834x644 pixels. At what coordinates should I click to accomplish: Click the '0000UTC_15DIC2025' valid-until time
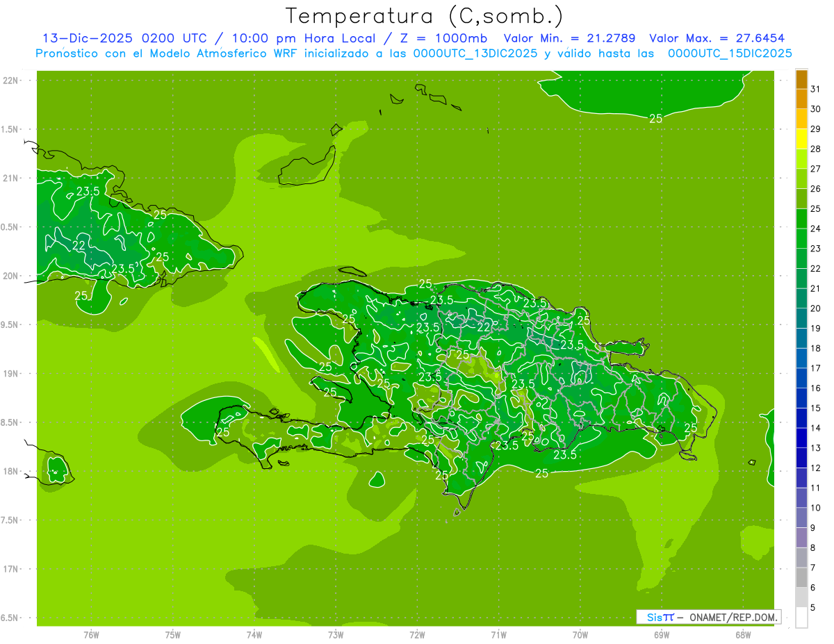[x=730, y=53]
